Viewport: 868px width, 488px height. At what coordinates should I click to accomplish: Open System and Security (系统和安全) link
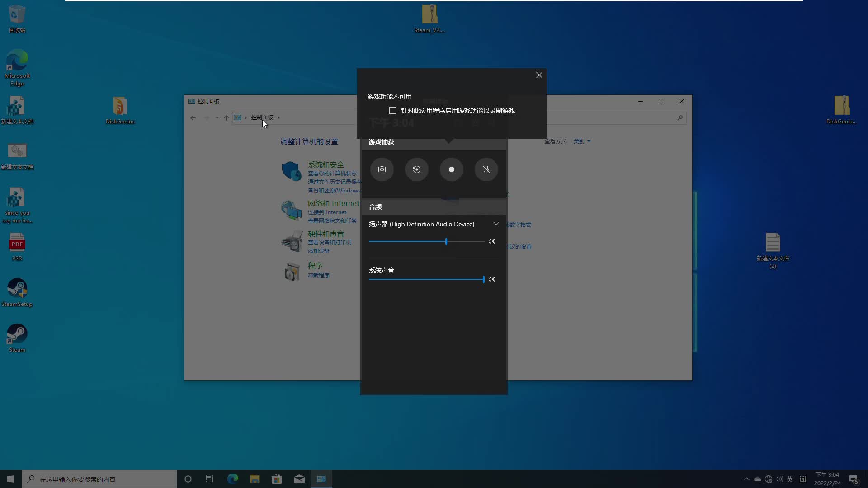click(x=325, y=164)
